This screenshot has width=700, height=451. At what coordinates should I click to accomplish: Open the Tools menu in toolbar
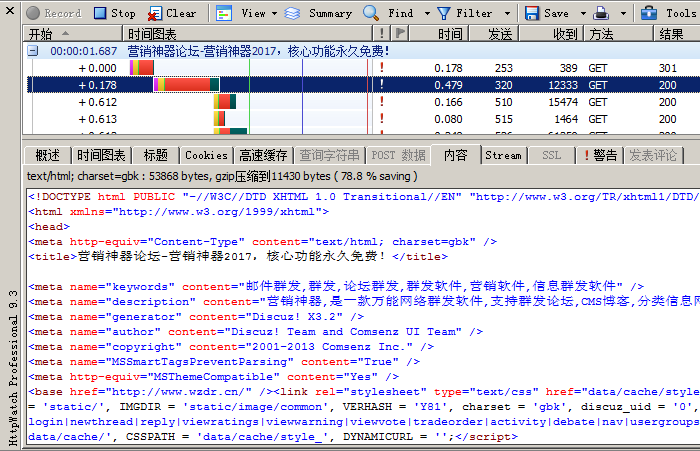tap(673, 13)
